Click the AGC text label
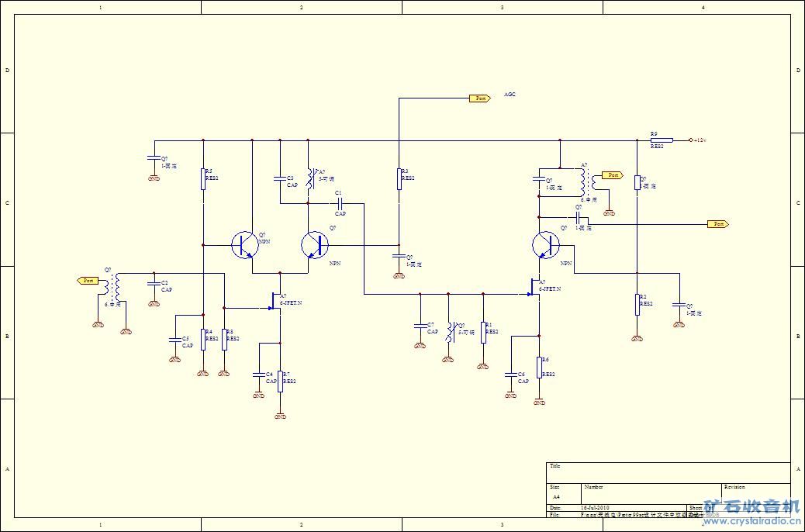 [x=510, y=95]
